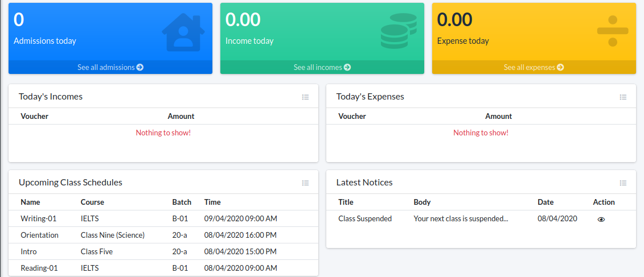Click the coins icon on Income card

tap(399, 31)
